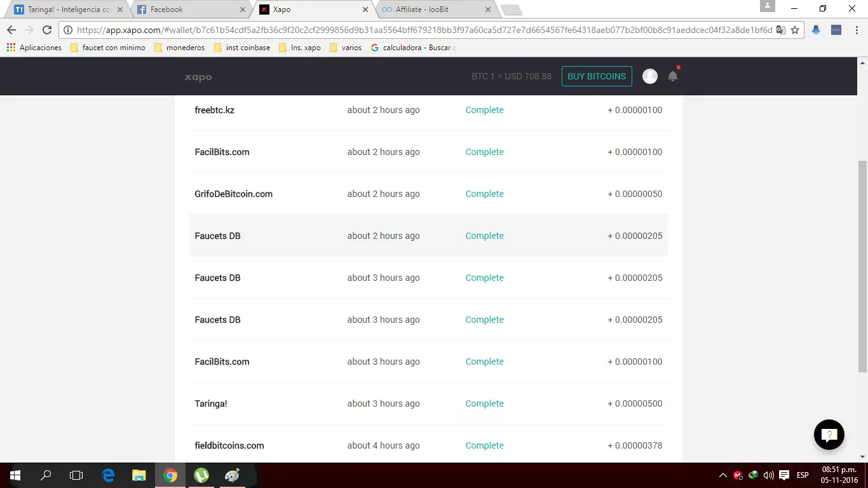Click the 'about 4 hours ago' timestamp
The width and height of the screenshot is (868, 488).
[x=383, y=445]
